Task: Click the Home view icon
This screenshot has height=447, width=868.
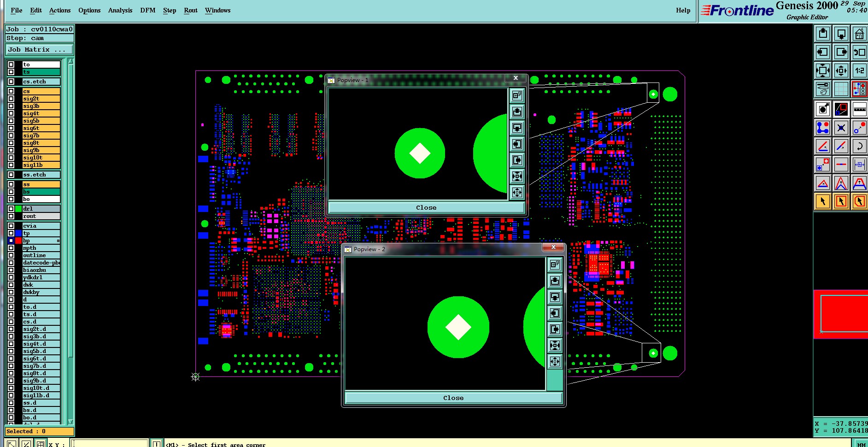Action: click(859, 34)
